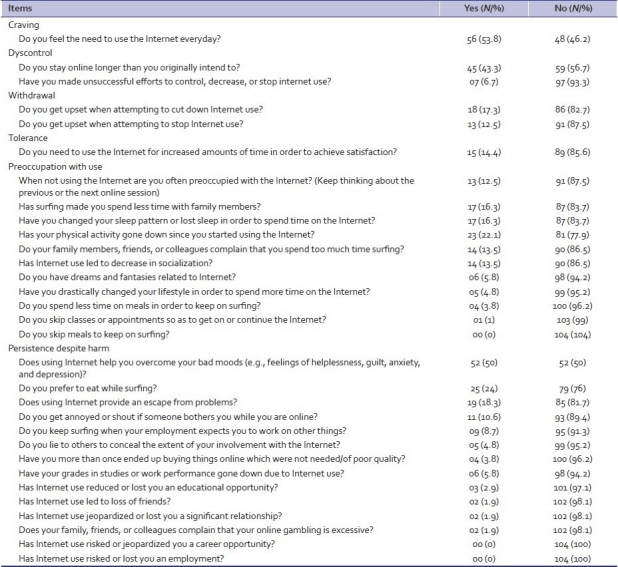Select the 'Craving' section heading
Image resolution: width=618 pixels, height=567 pixels.
point(24,25)
